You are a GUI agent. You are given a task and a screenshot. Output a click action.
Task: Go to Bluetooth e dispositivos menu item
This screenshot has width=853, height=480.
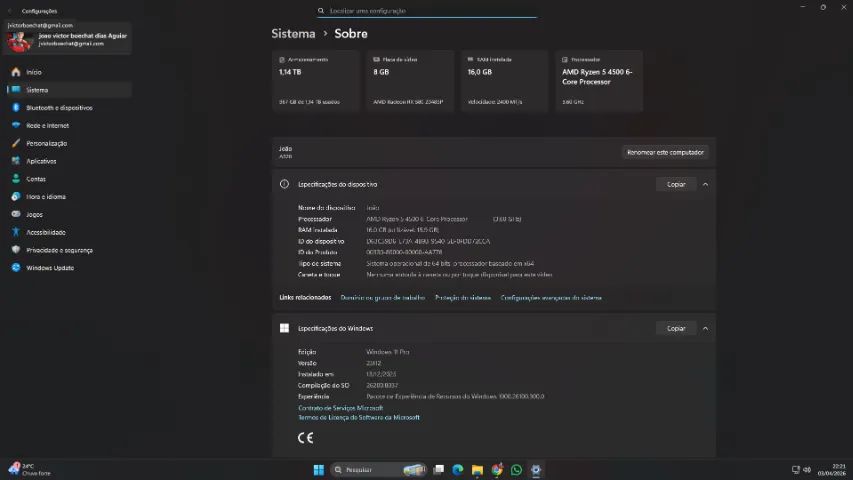click(59, 108)
